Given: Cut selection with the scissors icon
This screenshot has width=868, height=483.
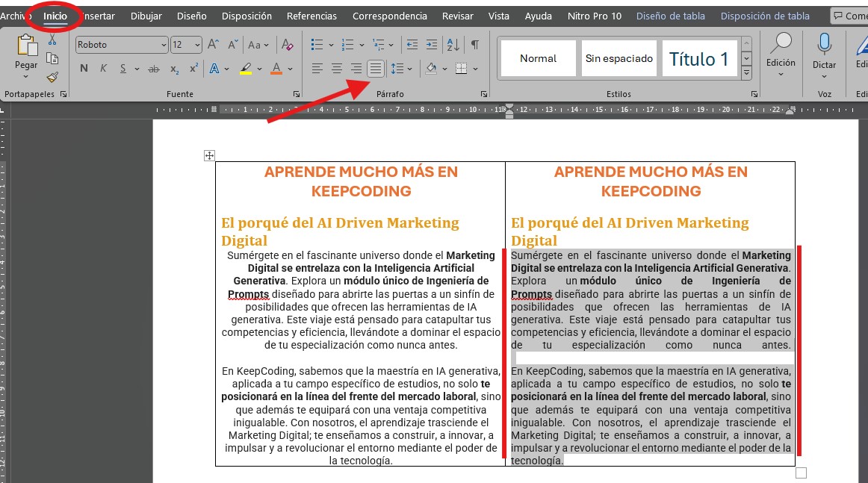Looking at the screenshot, I should tap(52, 40).
